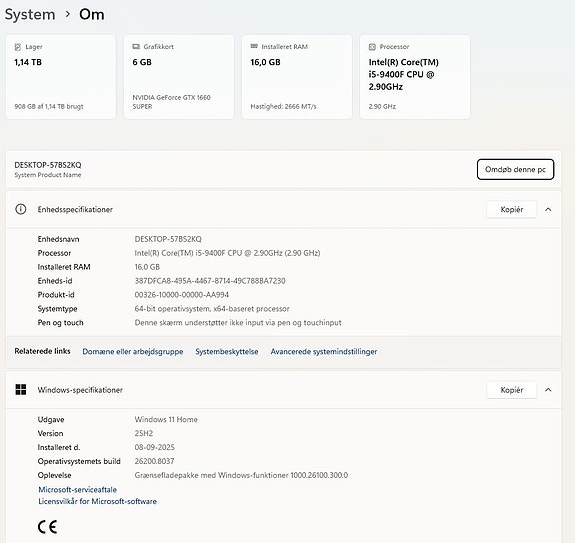The height and width of the screenshot is (543, 575).
Task: Click the Grafikkort graphics card icon
Action: [136, 47]
